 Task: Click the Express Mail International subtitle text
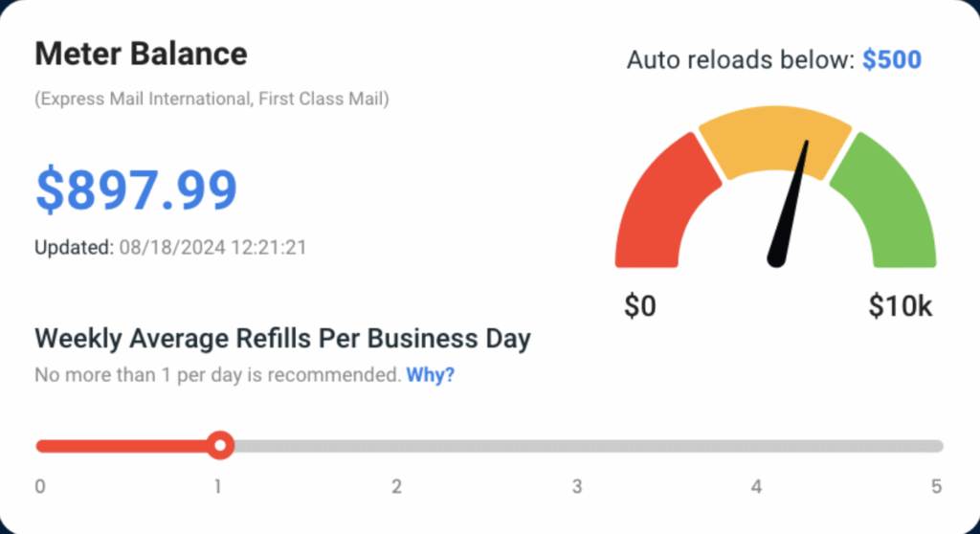pyautogui.click(x=212, y=99)
